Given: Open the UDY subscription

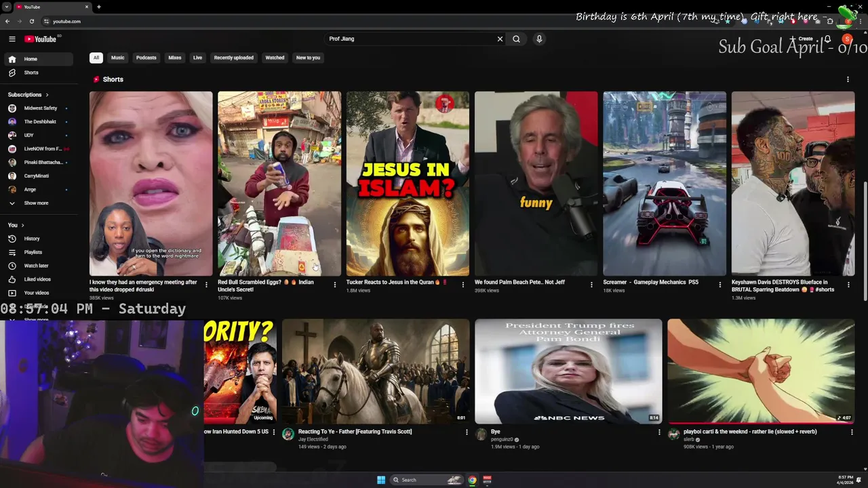Looking at the screenshot, I should coord(39,136).
